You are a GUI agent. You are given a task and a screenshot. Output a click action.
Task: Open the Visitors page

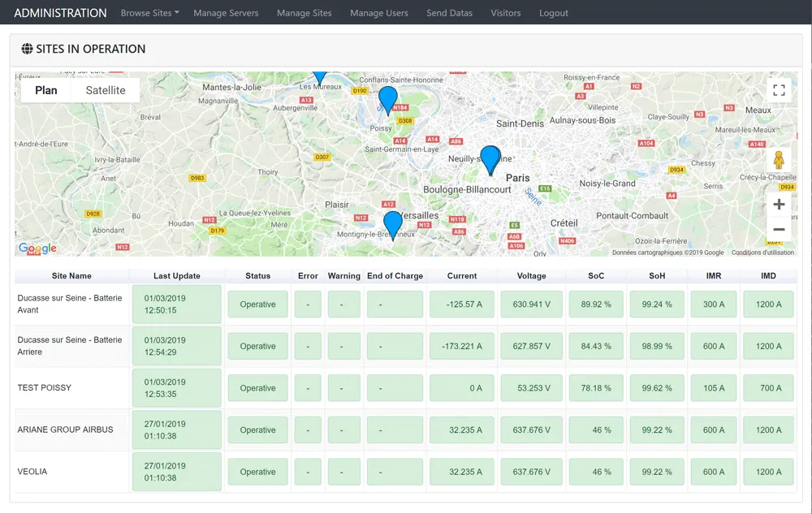(x=506, y=13)
